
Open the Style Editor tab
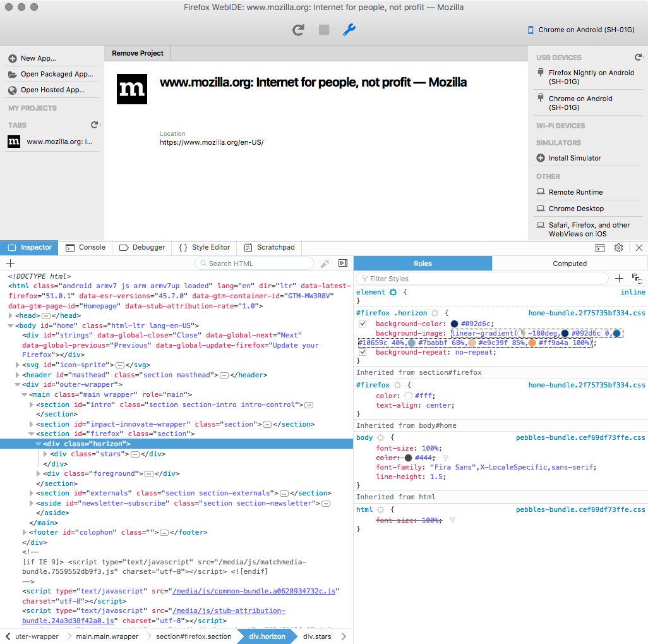tap(204, 247)
